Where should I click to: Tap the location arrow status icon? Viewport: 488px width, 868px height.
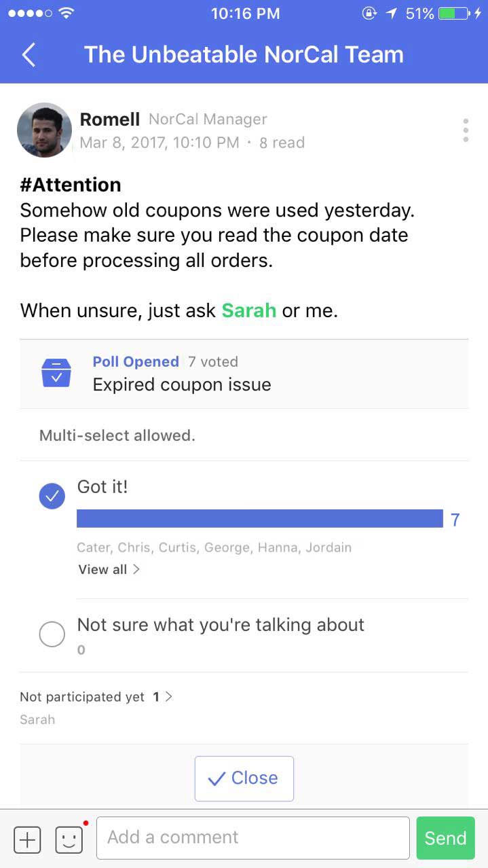[x=392, y=14]
